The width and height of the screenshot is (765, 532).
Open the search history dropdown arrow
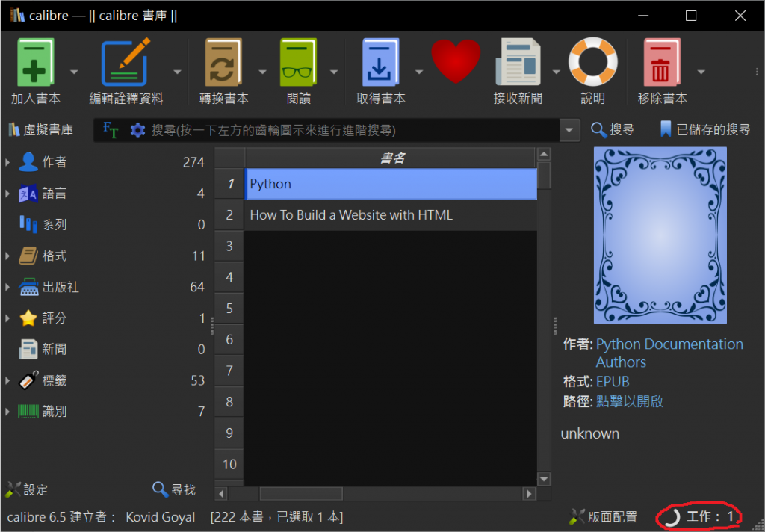(x=569, y=130)
